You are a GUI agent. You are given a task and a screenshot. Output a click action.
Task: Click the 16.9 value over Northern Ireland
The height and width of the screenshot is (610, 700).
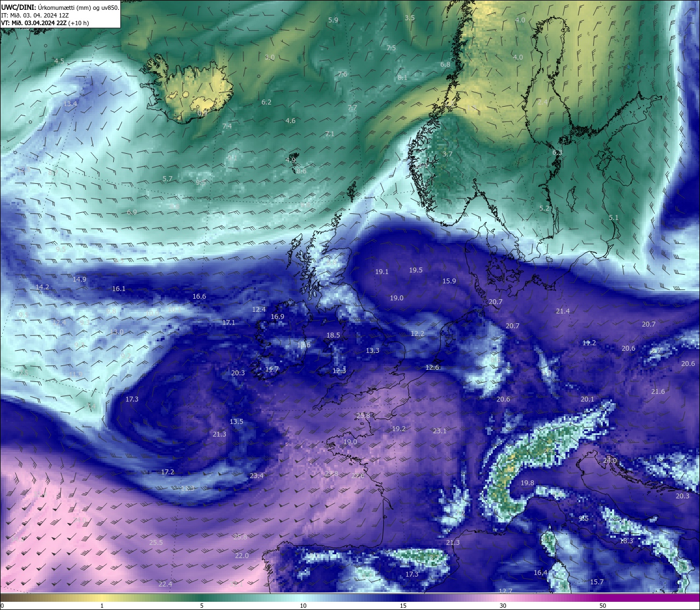[x=277, y=316]
